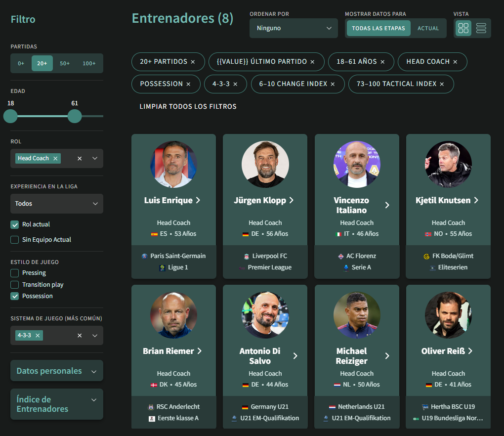
Task: Open the Ordenar Por dropdown
Action: 294,28
